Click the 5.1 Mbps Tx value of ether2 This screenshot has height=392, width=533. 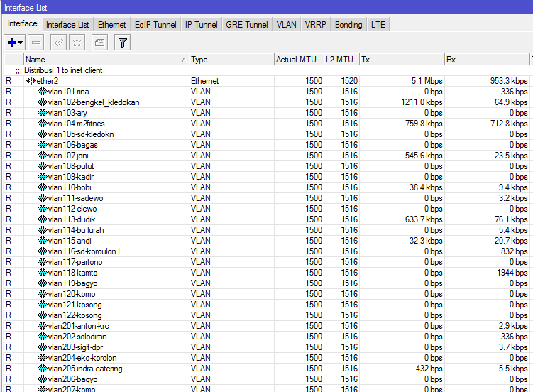click(427, 81)
